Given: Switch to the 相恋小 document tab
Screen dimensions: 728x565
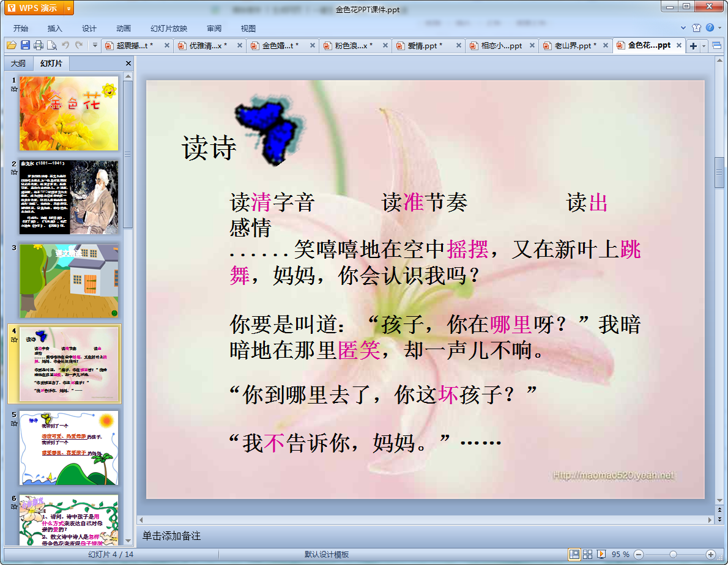Looking at the screenshot, I should pos(502,45).
